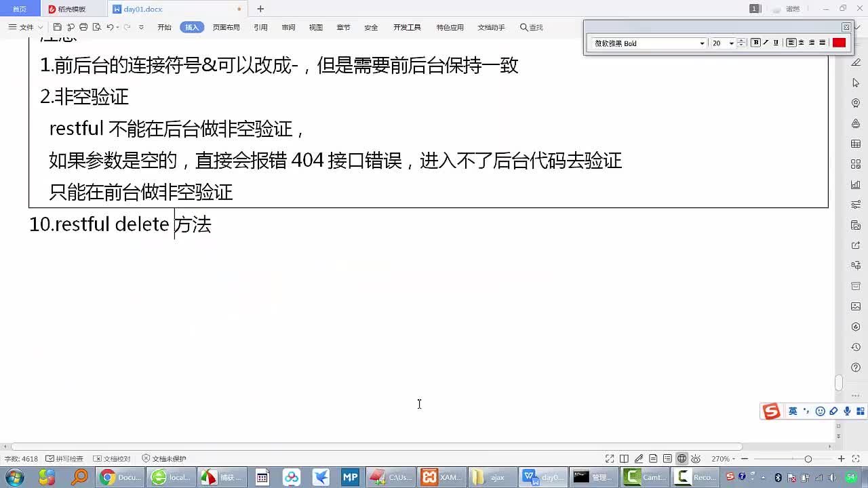Switch to the 安全 ribbon tab
This screenshot has width=868, height=488.
pyautogui.click(x=371, y=27)
